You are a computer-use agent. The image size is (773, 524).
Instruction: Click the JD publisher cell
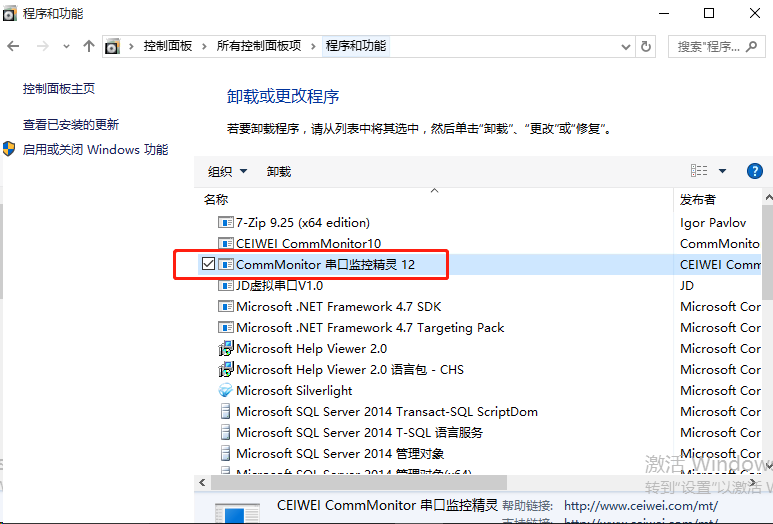point(687,285)
